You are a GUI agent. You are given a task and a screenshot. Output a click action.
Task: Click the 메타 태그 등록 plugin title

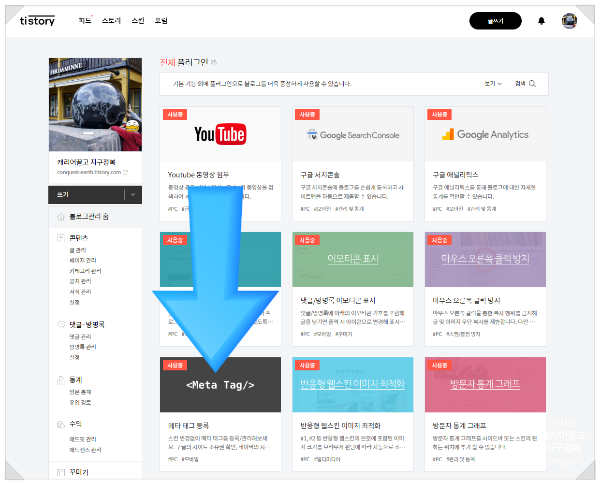(188, 425)
